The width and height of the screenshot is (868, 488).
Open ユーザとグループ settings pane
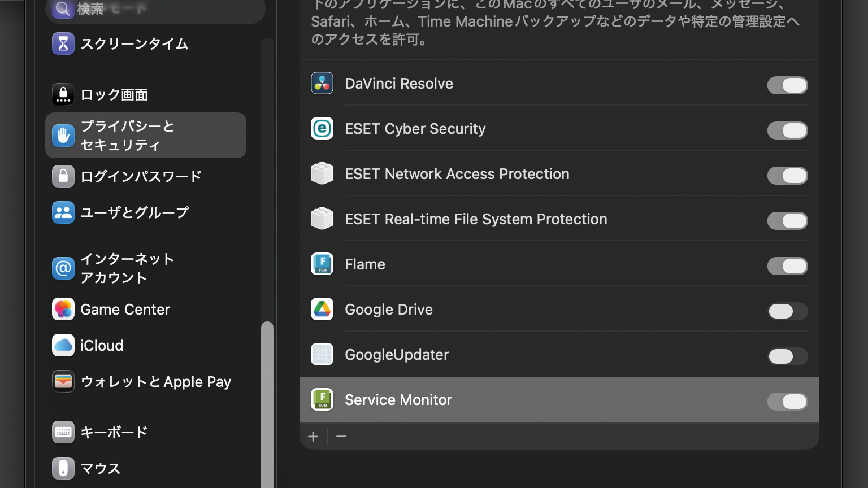[x=134, y=212]
